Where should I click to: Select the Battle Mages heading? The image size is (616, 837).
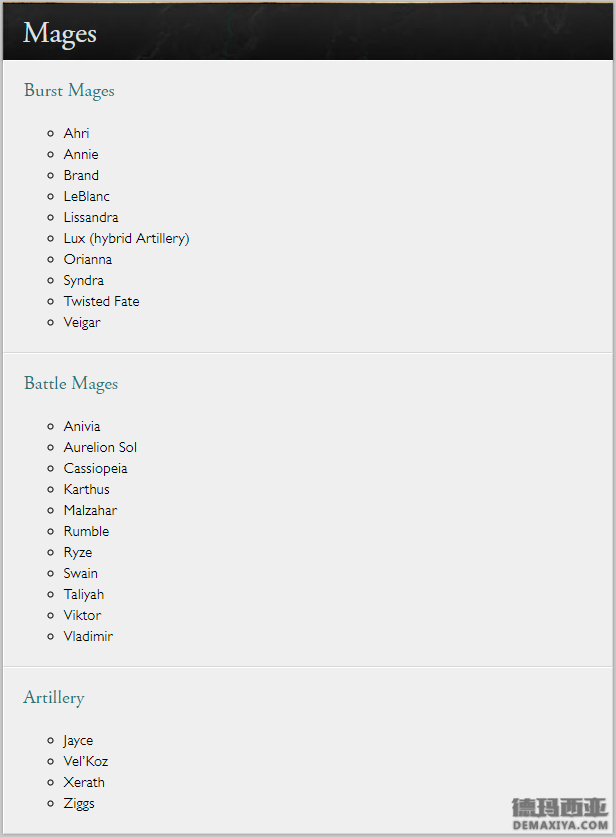pyautogui.click(x=71, y=384)
